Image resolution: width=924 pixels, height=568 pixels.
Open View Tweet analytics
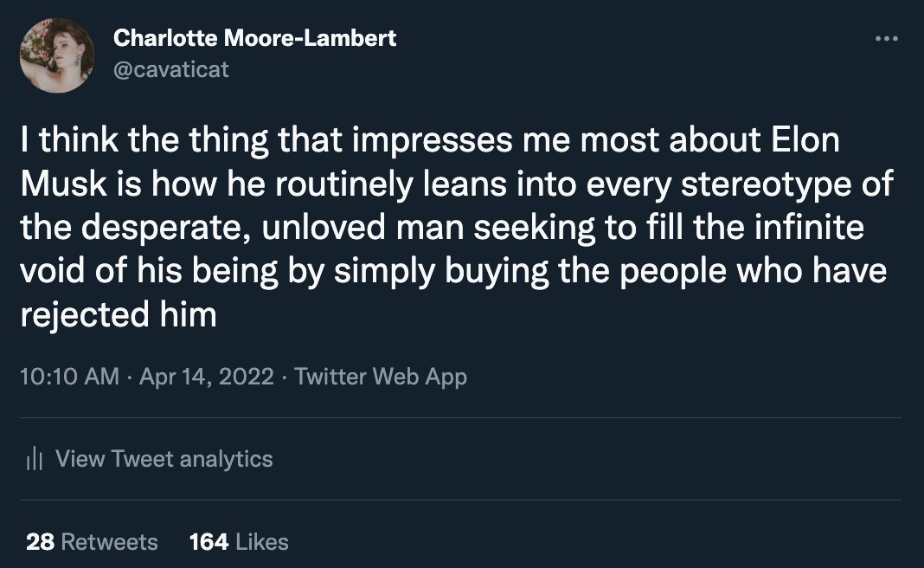[x=164, y=459]
